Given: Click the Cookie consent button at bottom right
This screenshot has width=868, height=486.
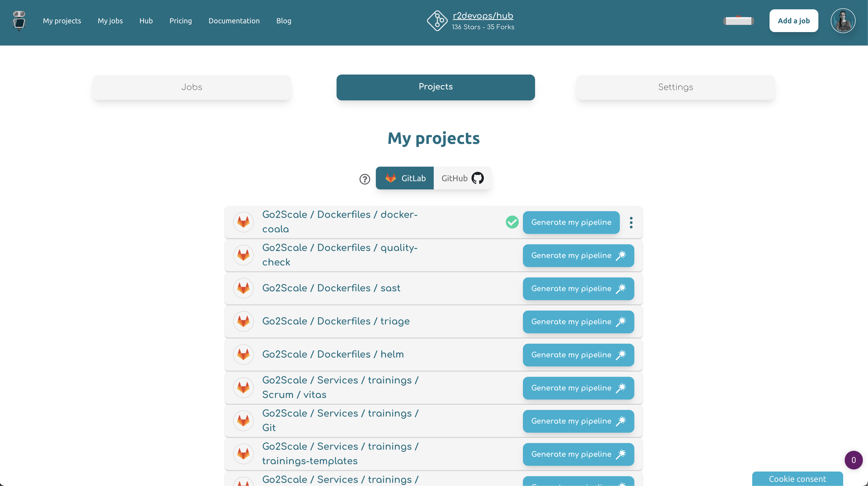Looking at the screenshot, I should coord(797,478).
